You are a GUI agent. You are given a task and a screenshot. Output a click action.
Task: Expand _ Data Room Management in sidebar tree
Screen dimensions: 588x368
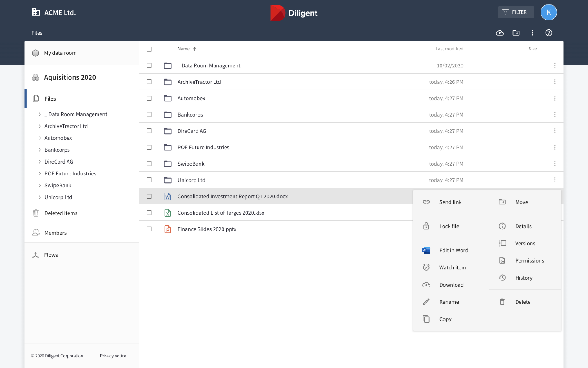(40, 114)
